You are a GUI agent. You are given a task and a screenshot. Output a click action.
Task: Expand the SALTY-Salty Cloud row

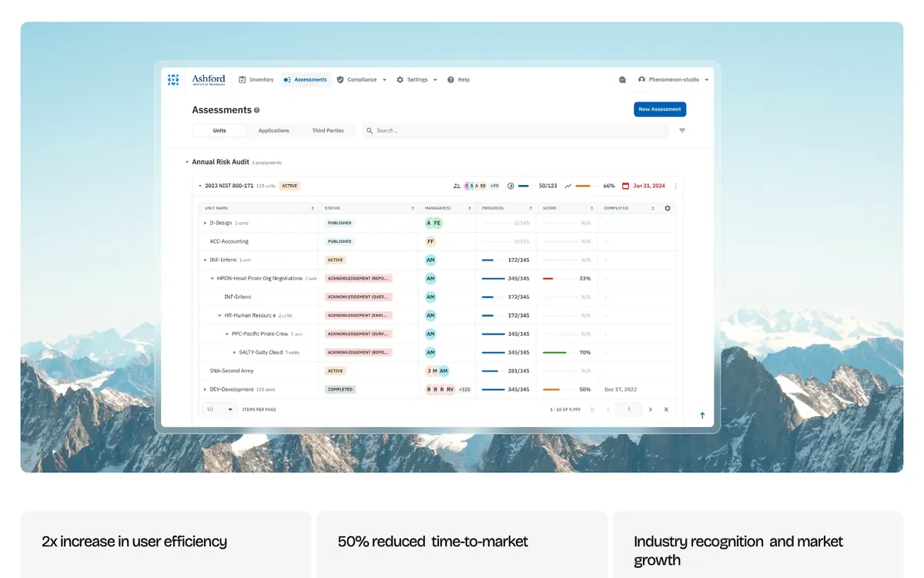[x=235, y=352]
